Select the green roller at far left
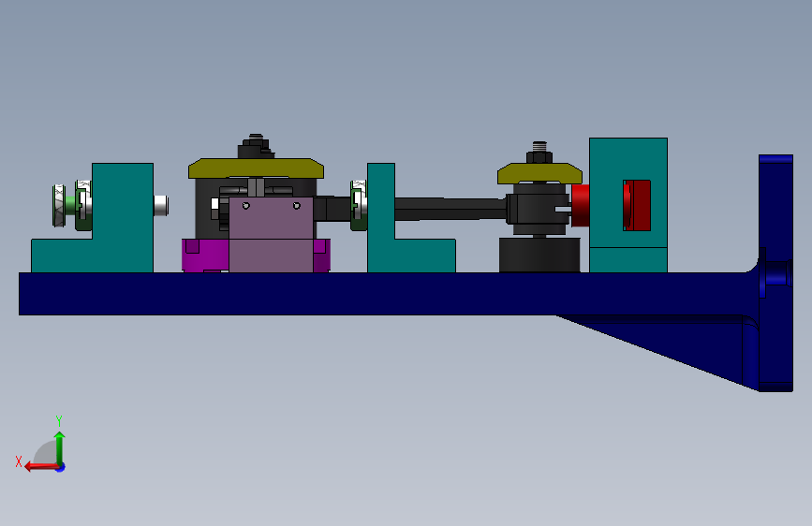Viewport: 812px width, 526px height. (61, 206)
